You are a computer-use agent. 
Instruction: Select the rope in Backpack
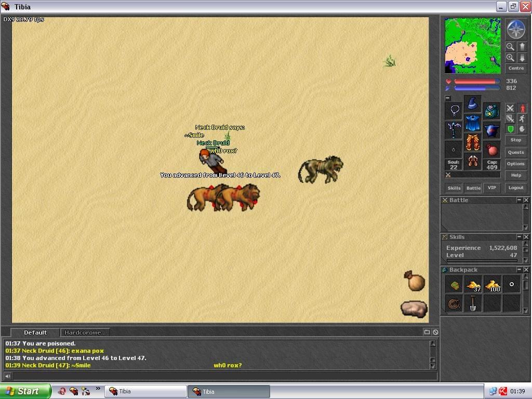tap(454, 303)
